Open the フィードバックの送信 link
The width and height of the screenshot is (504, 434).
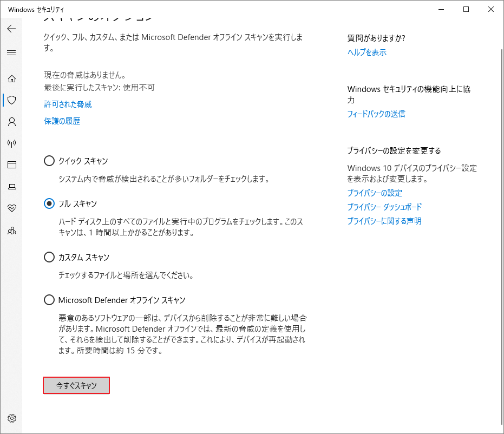pyautogui.click(x=376, y=114)
